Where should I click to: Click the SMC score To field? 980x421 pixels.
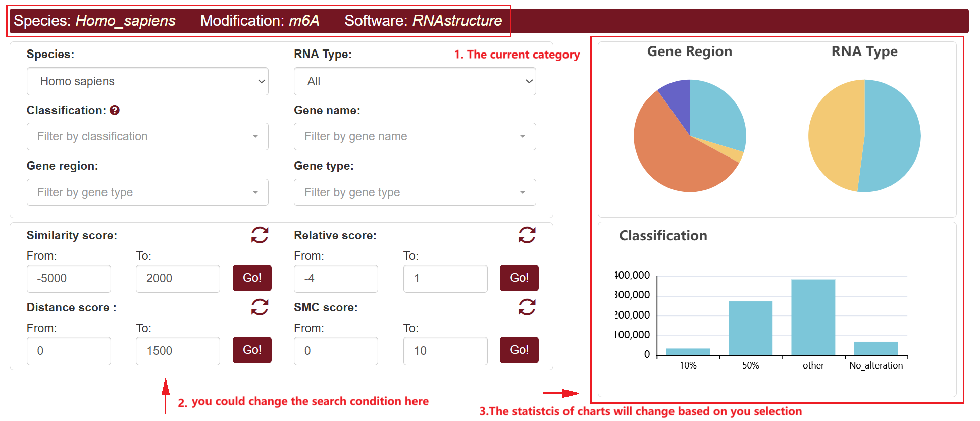[x=445, y=351]
